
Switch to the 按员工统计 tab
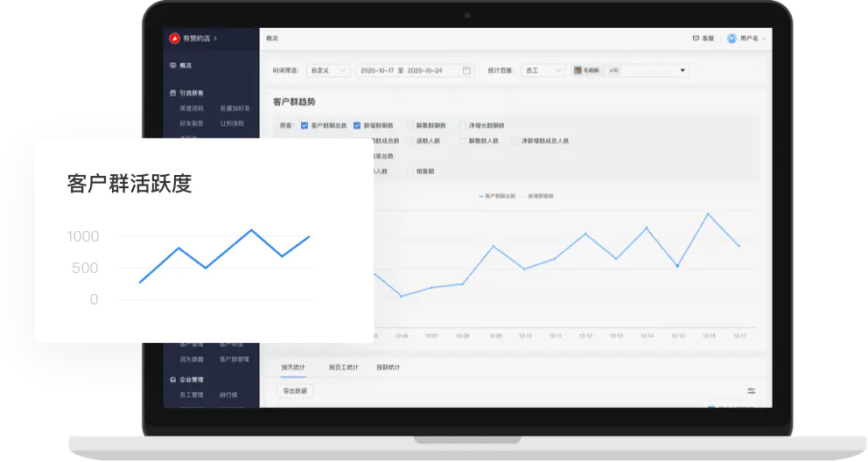click(x=344, y=367)
